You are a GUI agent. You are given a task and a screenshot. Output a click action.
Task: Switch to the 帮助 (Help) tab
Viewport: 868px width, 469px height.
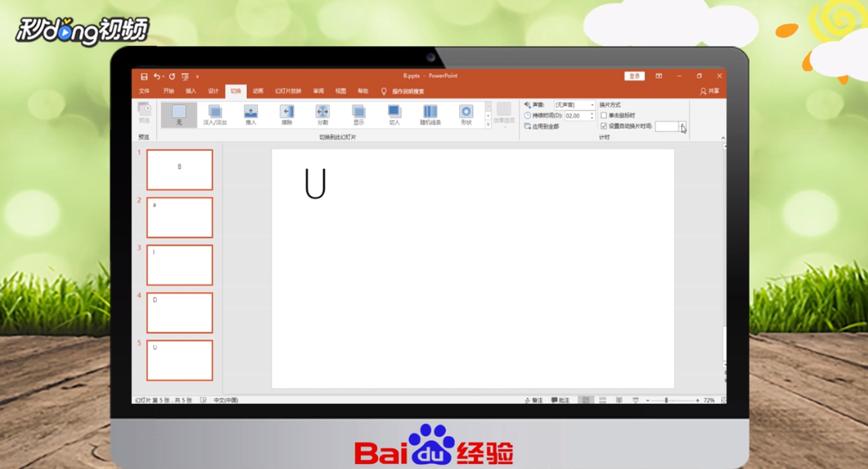362,91
